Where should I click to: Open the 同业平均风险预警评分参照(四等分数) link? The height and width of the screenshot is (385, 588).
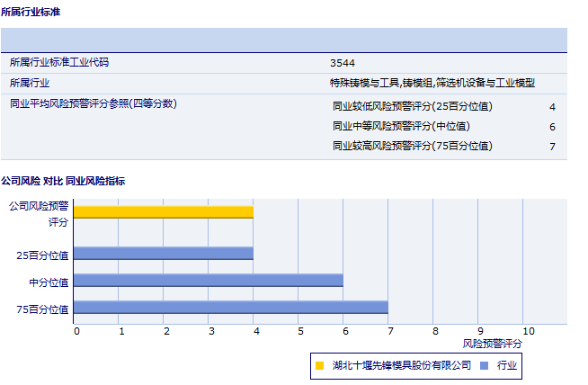click(x=93, y=103)
